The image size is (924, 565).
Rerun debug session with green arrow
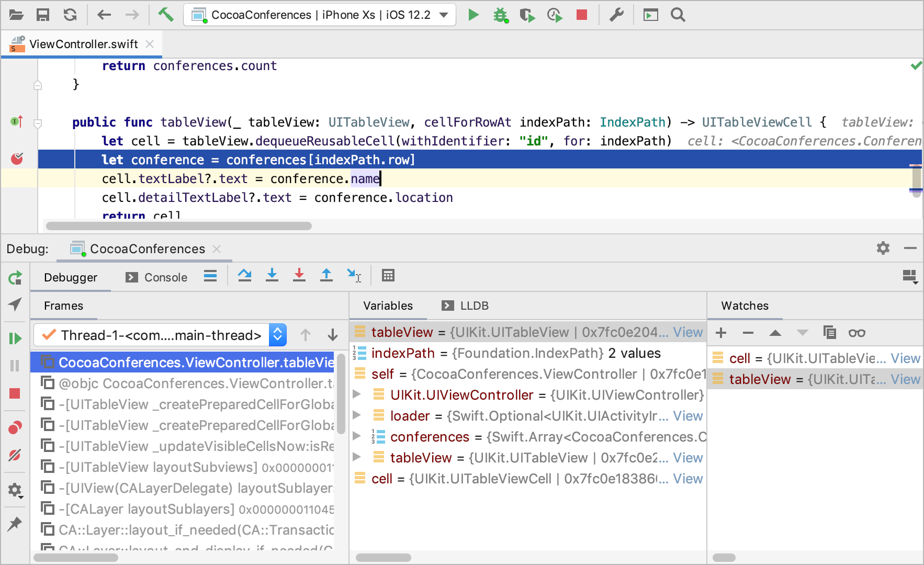[x=15, y=277]
